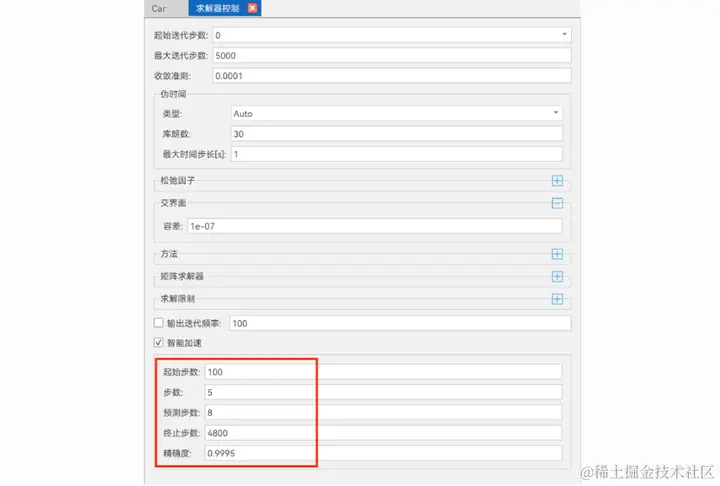Edit the 起始步数 field showing 100

[383, 372]
